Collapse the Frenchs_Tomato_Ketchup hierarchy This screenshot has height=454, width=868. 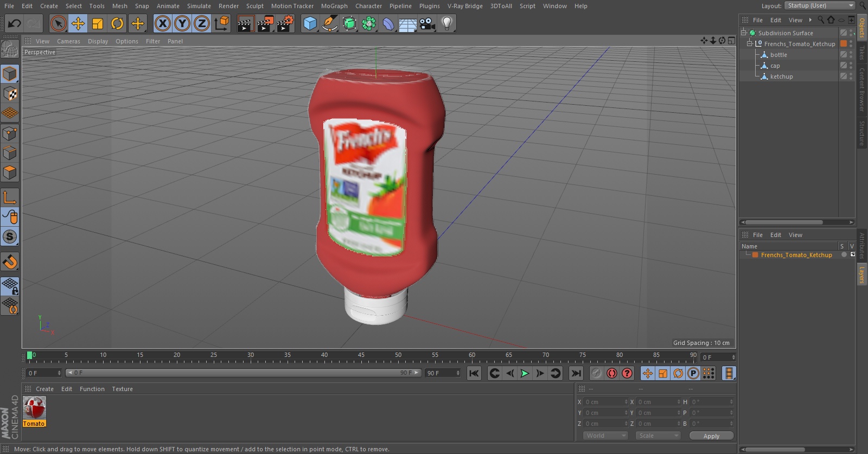[x=750, y=43]
